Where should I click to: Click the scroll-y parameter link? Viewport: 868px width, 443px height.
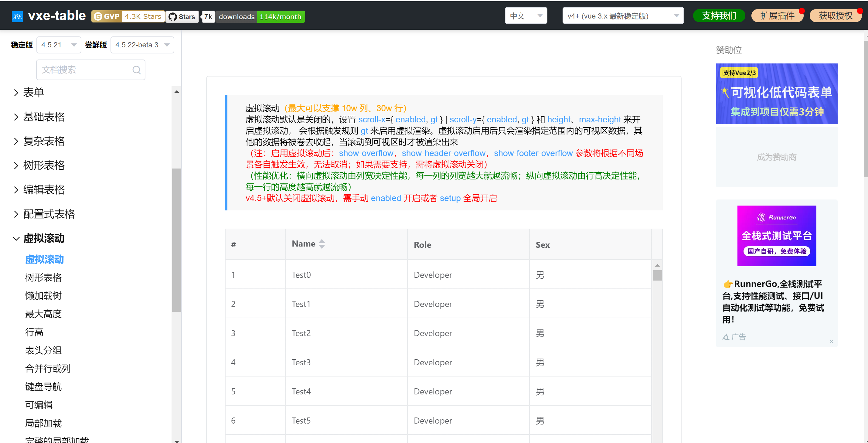pyautogui.click(x=463, y=119)
